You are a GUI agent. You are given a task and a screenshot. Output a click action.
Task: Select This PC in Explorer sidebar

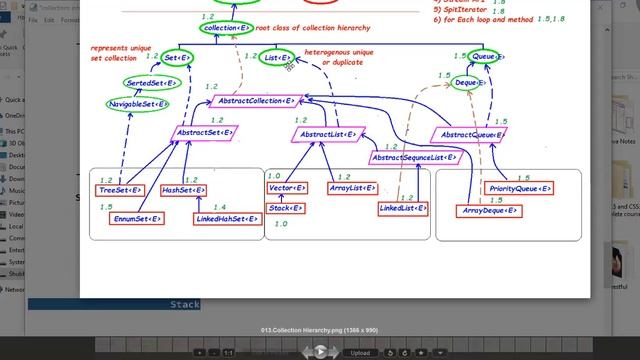click(12, 131)
